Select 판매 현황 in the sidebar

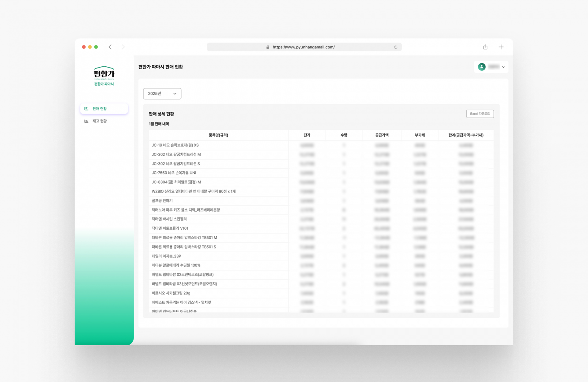coord(104,109)
